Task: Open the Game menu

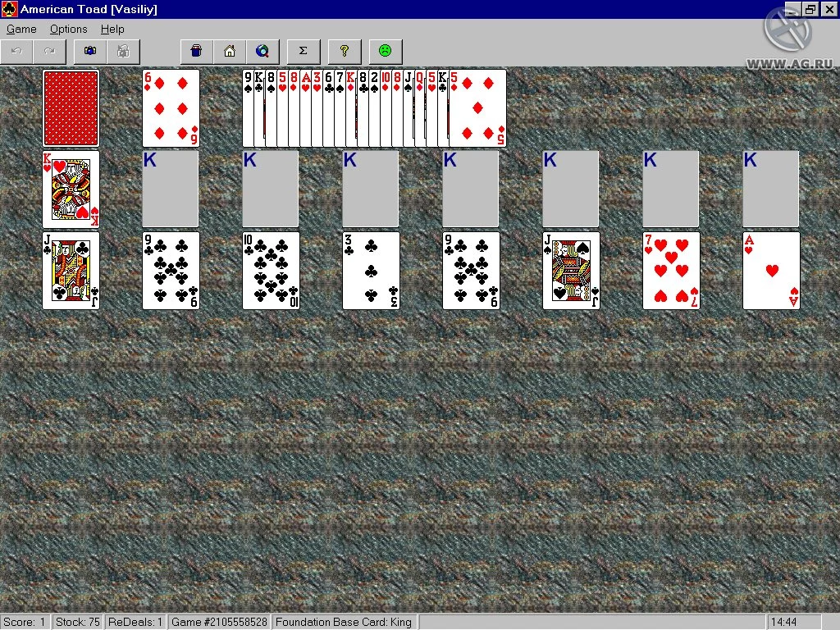Action: point(21,29)
